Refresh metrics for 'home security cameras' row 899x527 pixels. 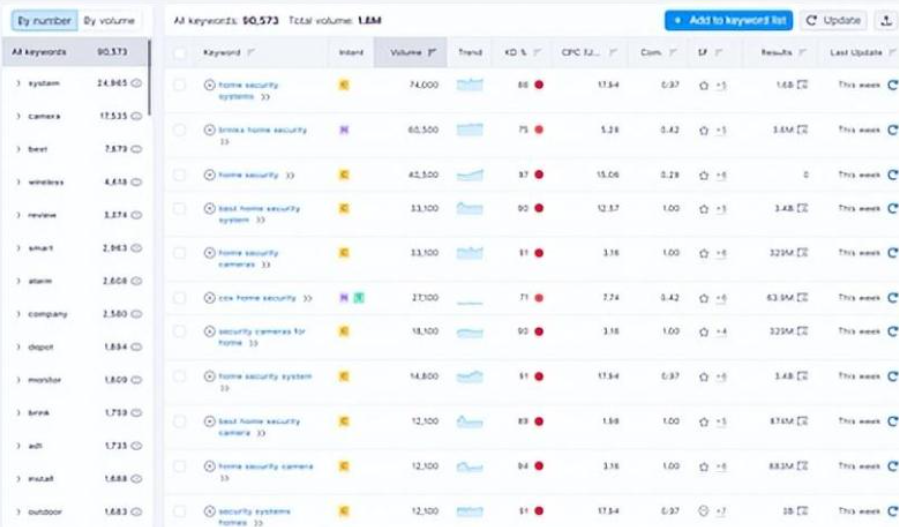[x=892, y=253]
